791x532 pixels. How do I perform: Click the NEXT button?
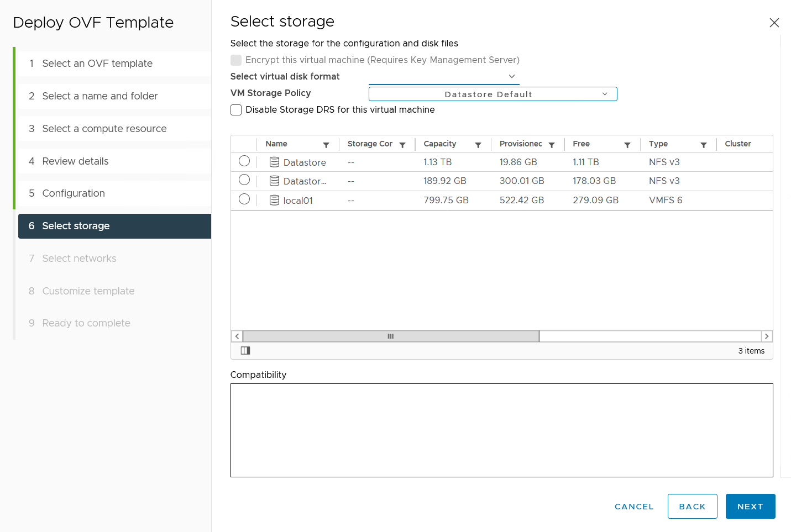pos(750,507)
